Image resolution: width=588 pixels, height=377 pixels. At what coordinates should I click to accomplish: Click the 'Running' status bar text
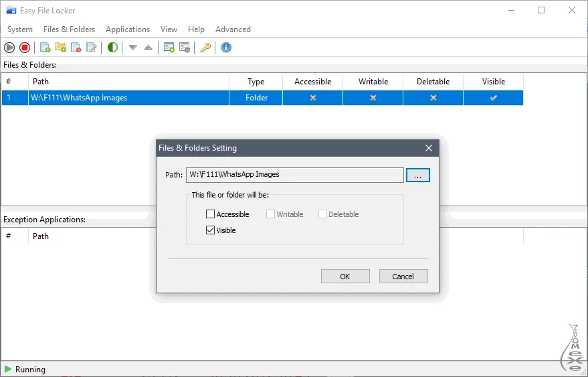[x=30, y=370]
